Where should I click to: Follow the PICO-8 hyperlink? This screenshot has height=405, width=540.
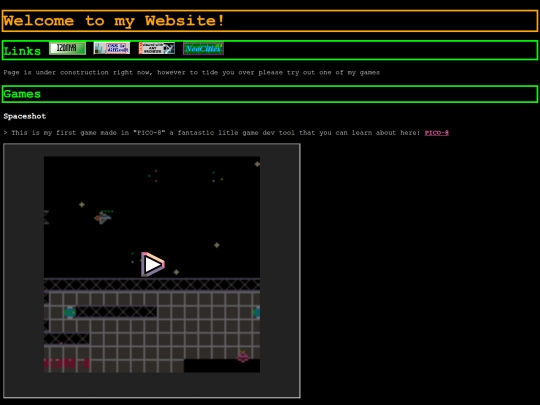point(437,133)
